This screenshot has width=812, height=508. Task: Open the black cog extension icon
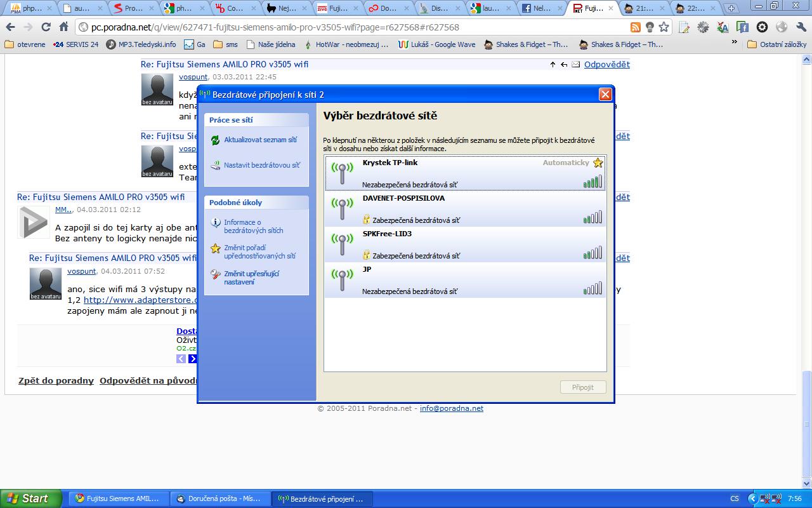click(x=762, y=27)
